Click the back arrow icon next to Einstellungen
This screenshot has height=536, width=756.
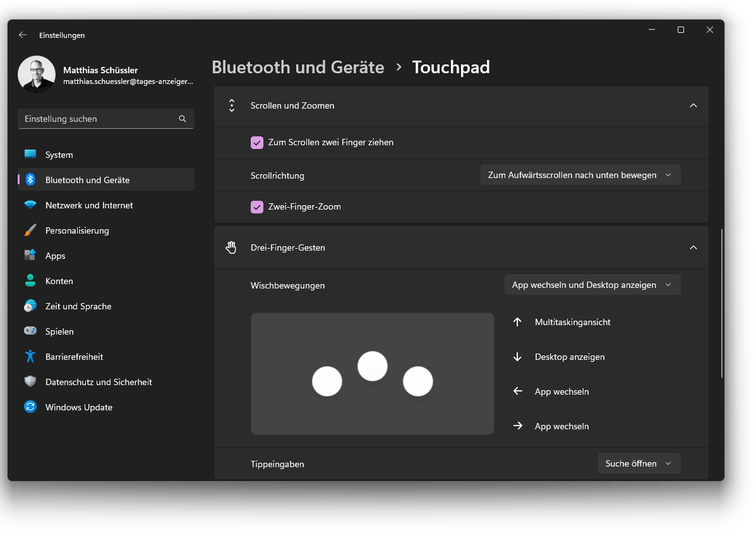click(23, 35)
